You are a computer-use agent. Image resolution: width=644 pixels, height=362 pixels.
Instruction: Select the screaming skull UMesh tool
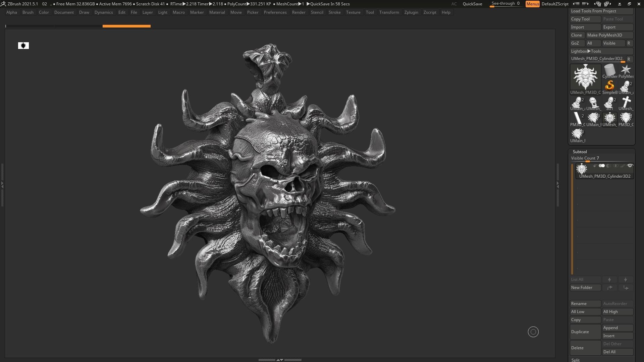[x=593, y=104]
